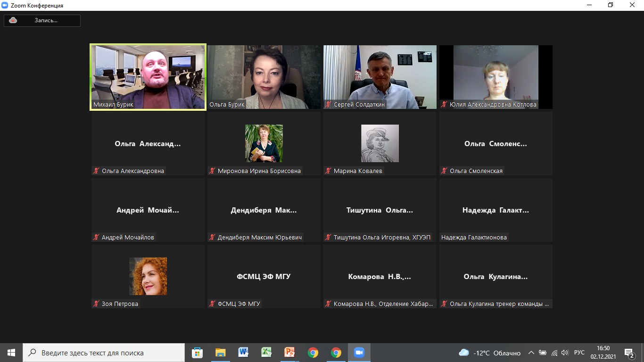
Task: Click the Ольга Смоленская name label
Action: (x=476, y=171)
